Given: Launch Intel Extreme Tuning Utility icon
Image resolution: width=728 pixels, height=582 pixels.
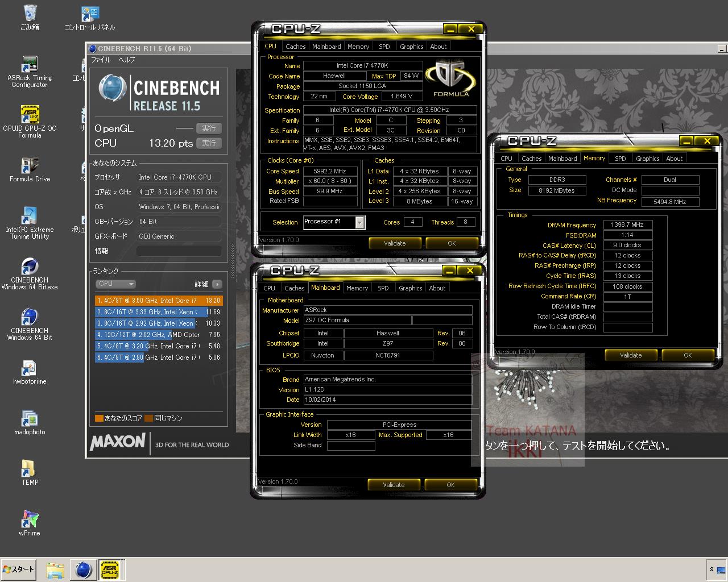Looking at the screenshot, I should 30,223.
